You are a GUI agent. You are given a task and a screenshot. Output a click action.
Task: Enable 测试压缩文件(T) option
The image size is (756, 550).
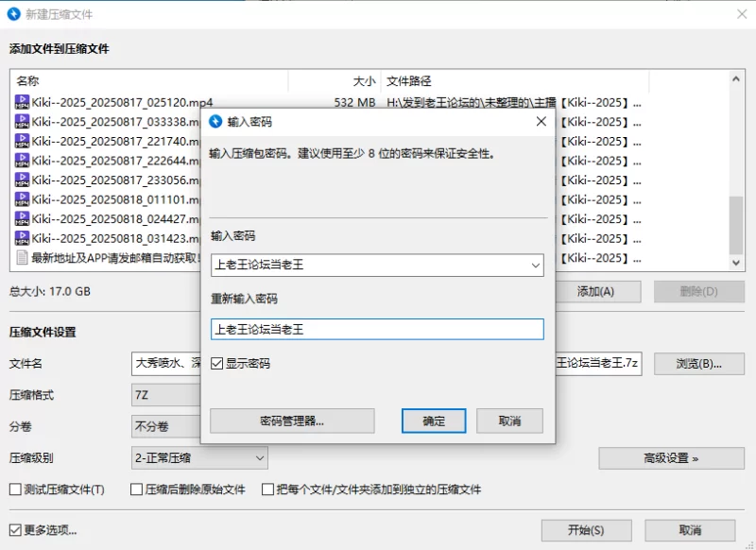pos(15,490)
